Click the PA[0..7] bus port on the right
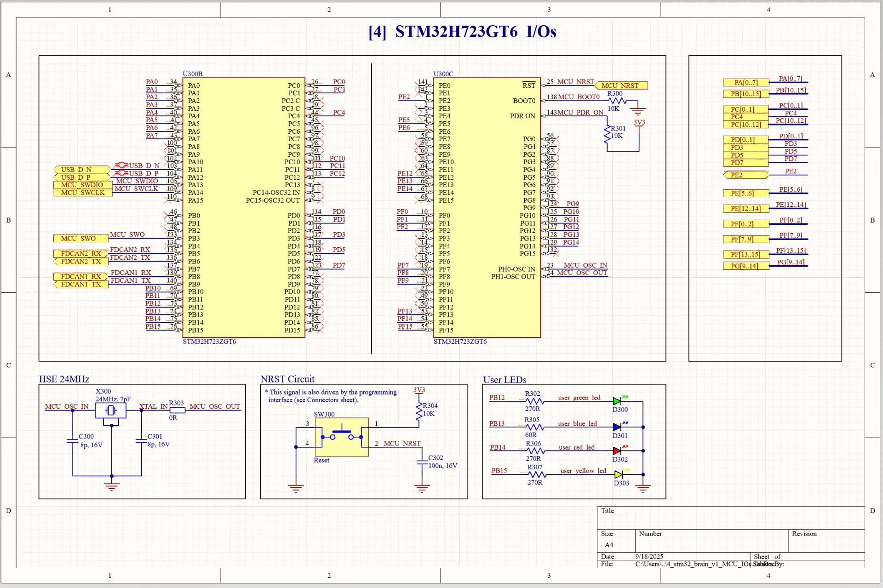883x588 pixels. (745, 82)
